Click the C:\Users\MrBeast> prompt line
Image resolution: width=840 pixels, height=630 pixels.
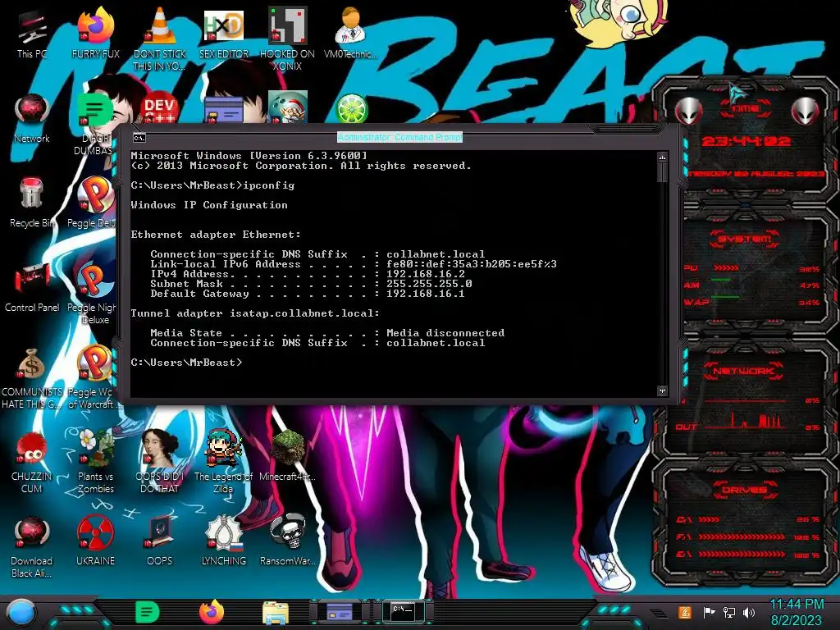(186, 362)
